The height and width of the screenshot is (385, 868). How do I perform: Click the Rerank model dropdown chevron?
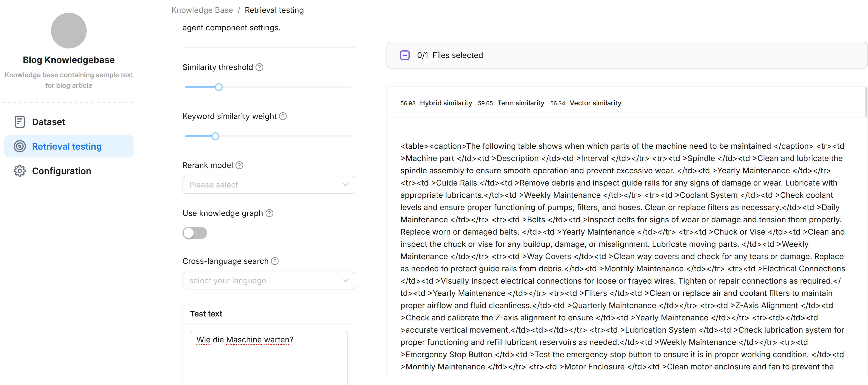tap(345, 185)
